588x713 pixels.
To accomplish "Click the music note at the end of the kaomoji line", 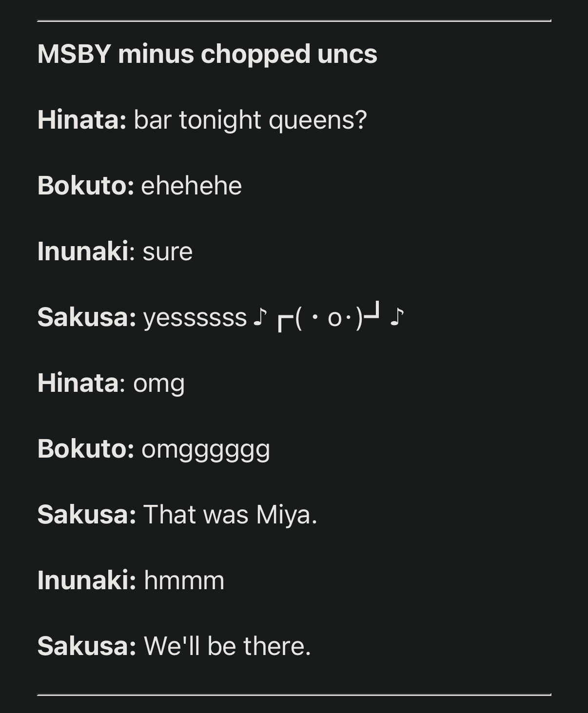I will click(x=397, y=318).
